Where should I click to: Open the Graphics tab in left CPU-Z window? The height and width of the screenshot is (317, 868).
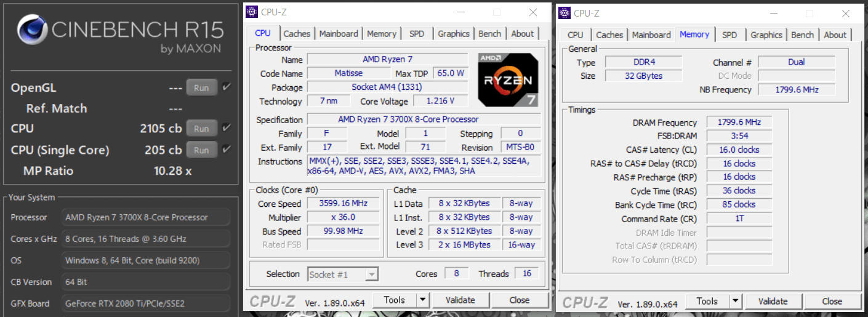click(454, 34)
